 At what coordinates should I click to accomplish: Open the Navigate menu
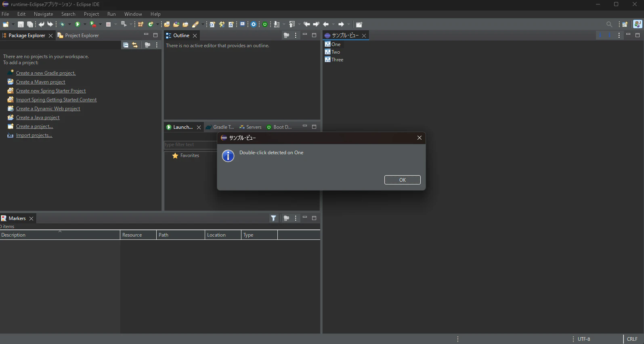[44, 14]
